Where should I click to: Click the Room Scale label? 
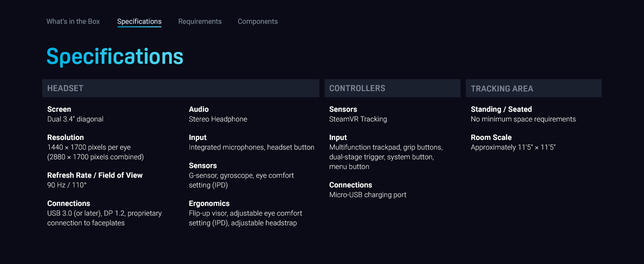[x=491, y=137]
